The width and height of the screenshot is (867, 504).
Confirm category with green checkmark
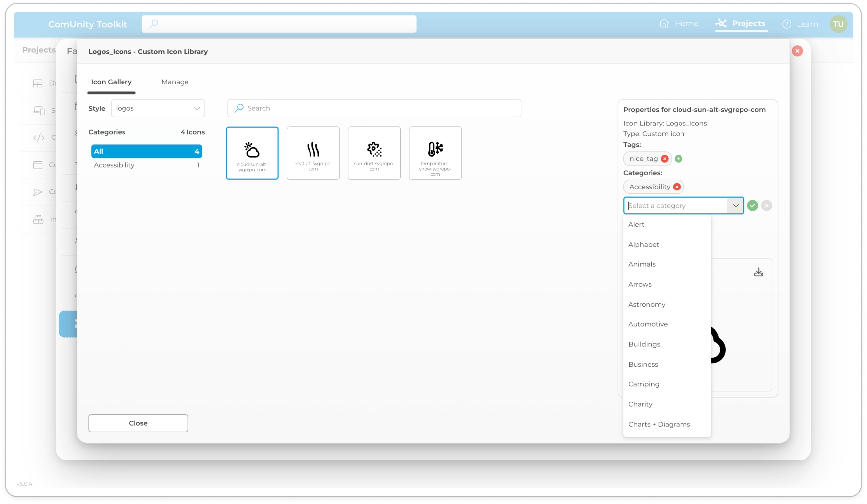point(752,206)
